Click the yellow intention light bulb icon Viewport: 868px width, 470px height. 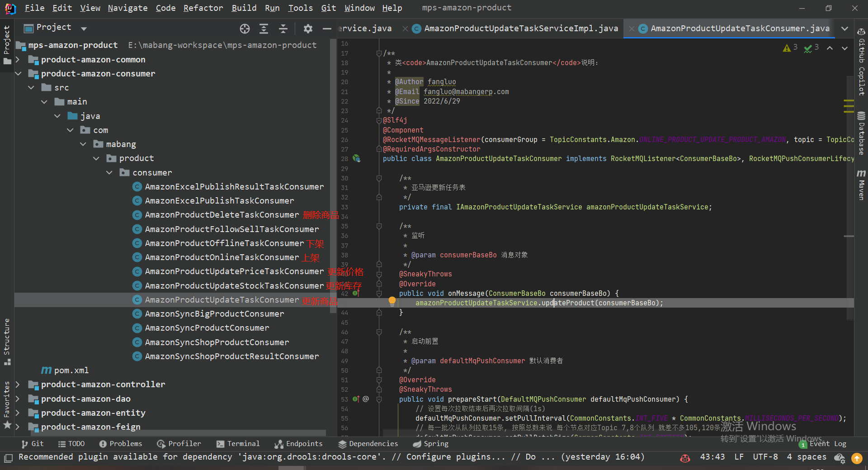coord(392,301)
